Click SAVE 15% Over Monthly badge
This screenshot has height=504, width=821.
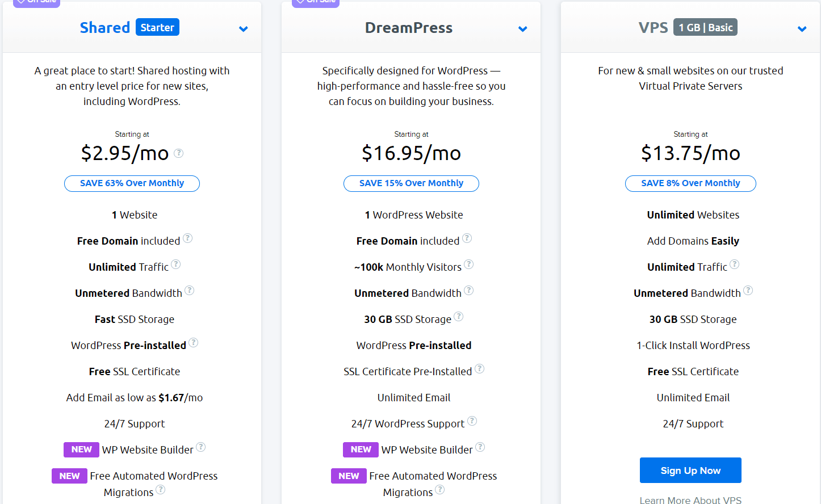(411, 183)
